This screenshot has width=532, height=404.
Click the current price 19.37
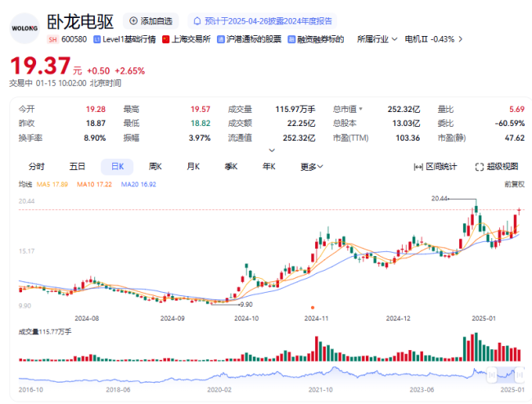(x=40, y=65)
